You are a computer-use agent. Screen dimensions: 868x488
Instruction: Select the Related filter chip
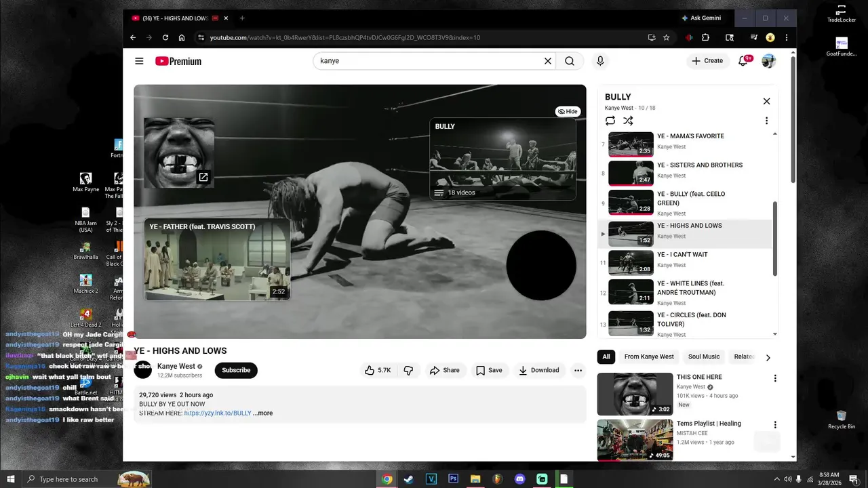743,357
